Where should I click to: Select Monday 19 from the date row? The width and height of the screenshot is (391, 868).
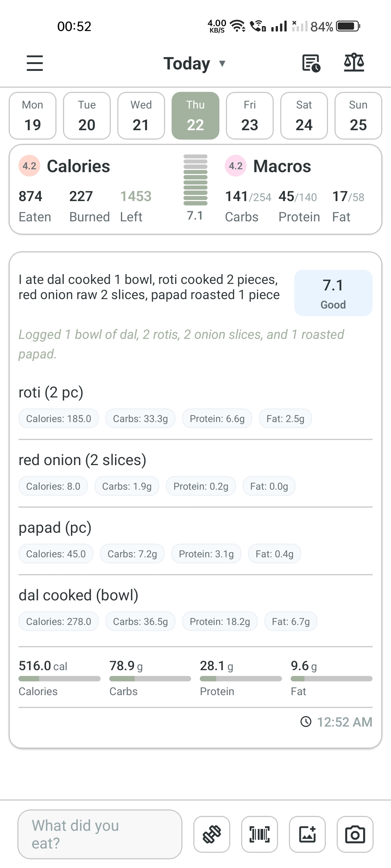[32, 115]
